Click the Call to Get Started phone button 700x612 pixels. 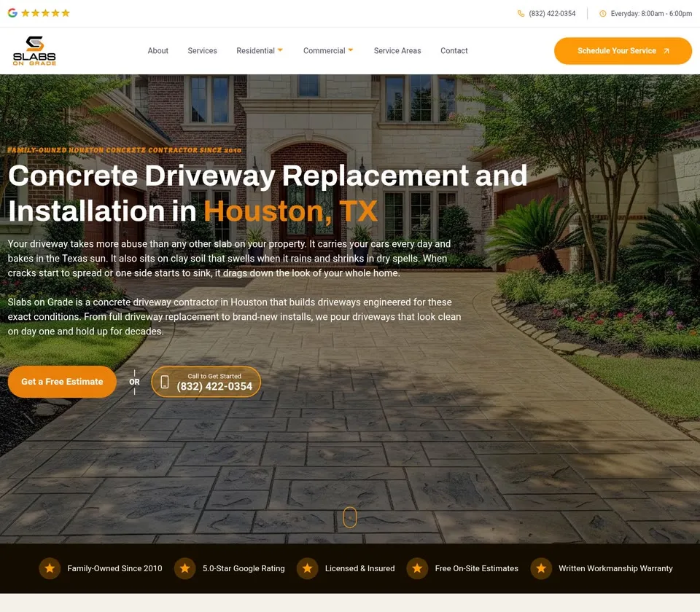[x=206, y=382]
